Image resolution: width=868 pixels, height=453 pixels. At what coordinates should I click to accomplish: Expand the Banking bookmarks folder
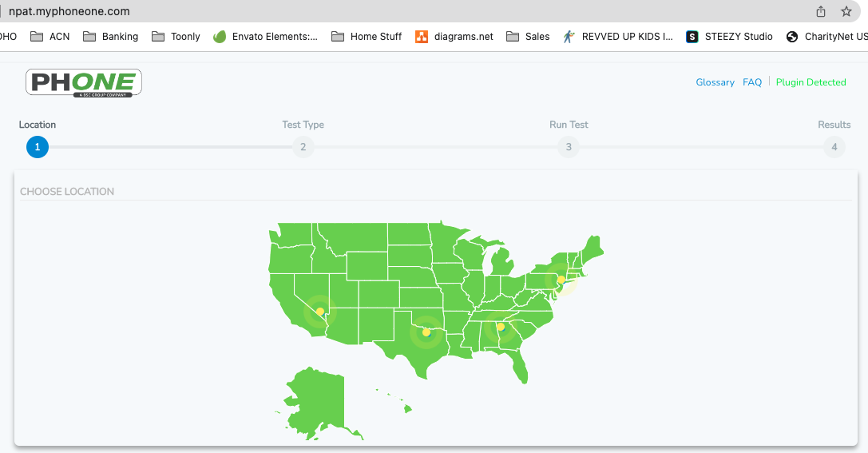110,37
